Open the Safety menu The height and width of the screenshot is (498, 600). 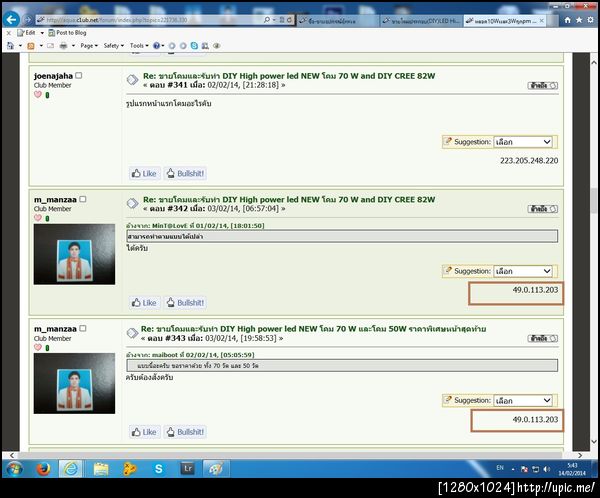click(114, 46)
